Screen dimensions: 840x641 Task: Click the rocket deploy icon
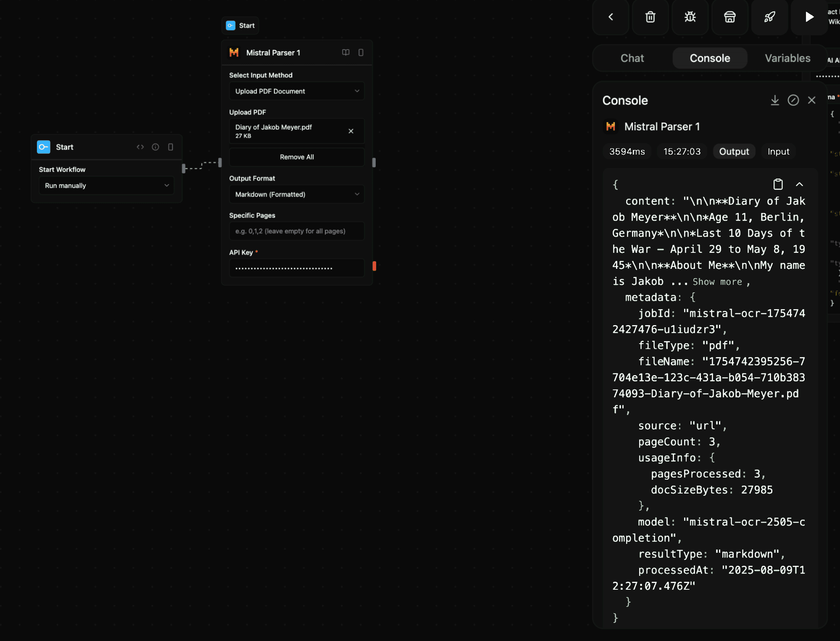(x=769, y=17)
